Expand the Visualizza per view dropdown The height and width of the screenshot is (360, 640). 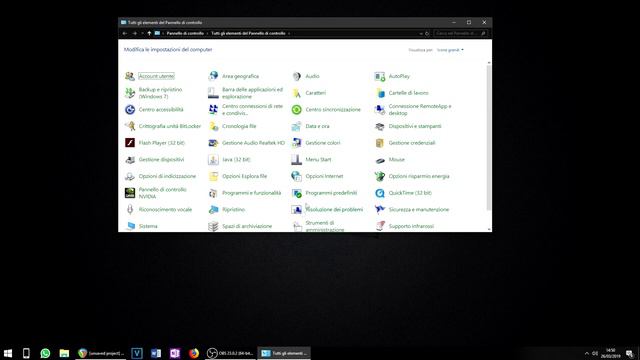450,50
